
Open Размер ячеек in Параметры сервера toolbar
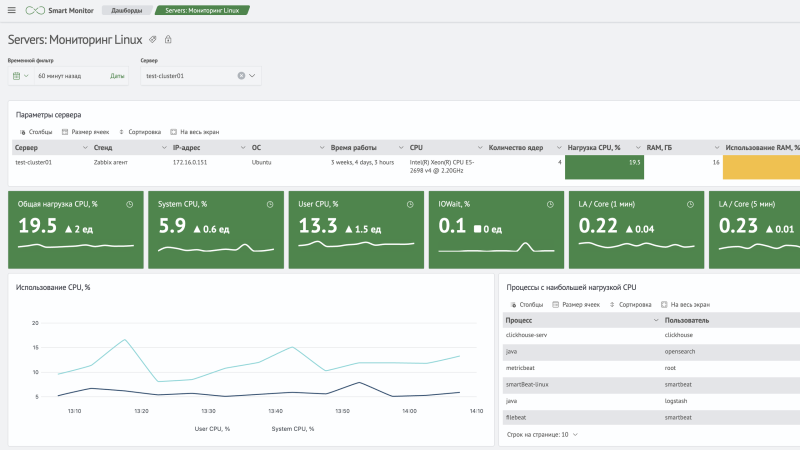[x=85, y=132]
